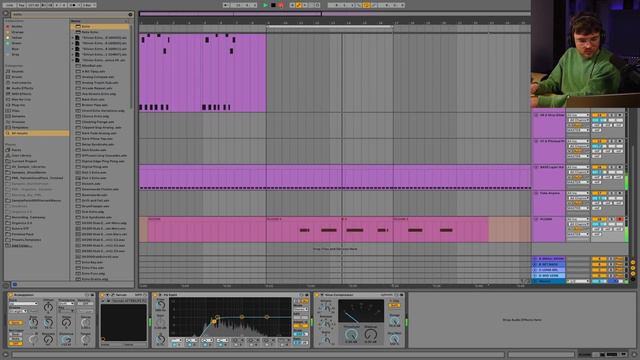Open the Max for Live category
640x360 pixels.
pyautogui.click(x=21, y=99)
